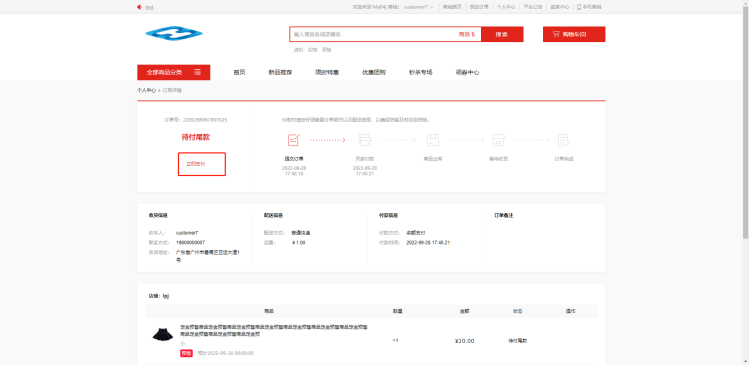Click the 提交订单 step label
The width and height of the screenshot is (749, 365).
(294, 159)
